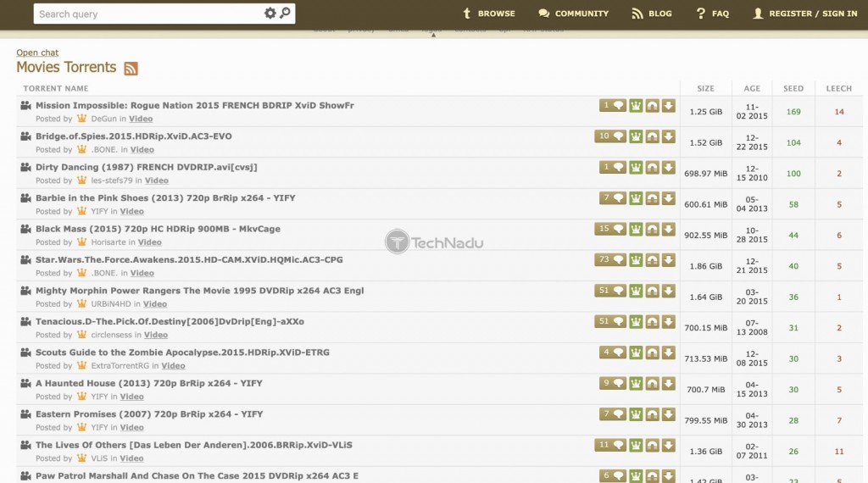Image resolution: width=868 pixels, height=483 pixels.
Task: Download Mission Impossible Rogue Nation torrent
Action: click(669, 105)
